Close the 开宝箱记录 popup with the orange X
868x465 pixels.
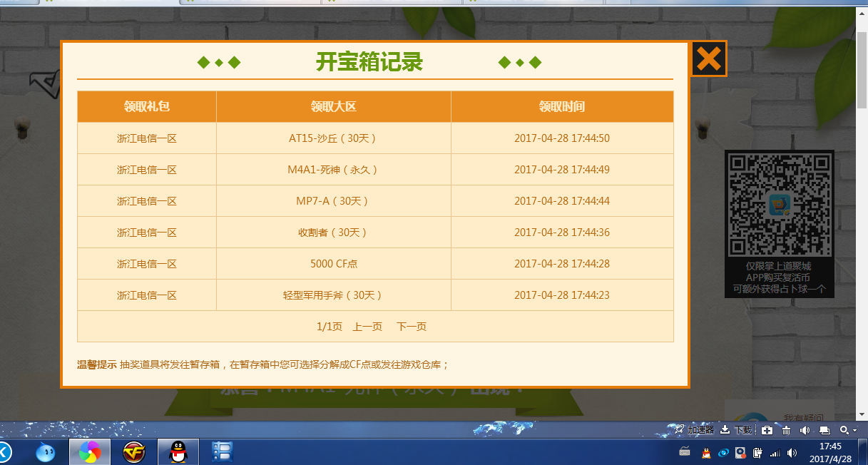tap(708, 58)
